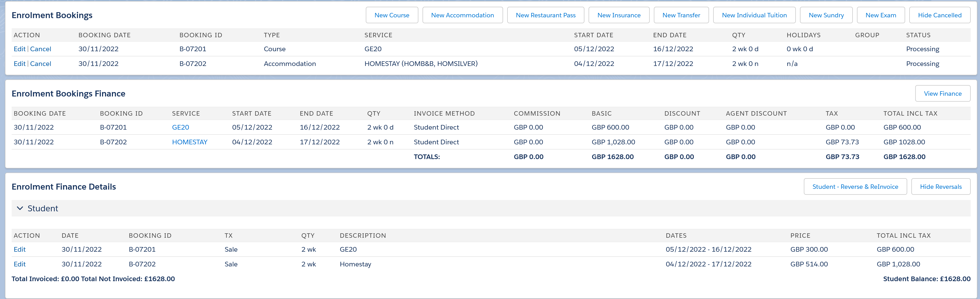Click the New Course button

tap(391, 15)
